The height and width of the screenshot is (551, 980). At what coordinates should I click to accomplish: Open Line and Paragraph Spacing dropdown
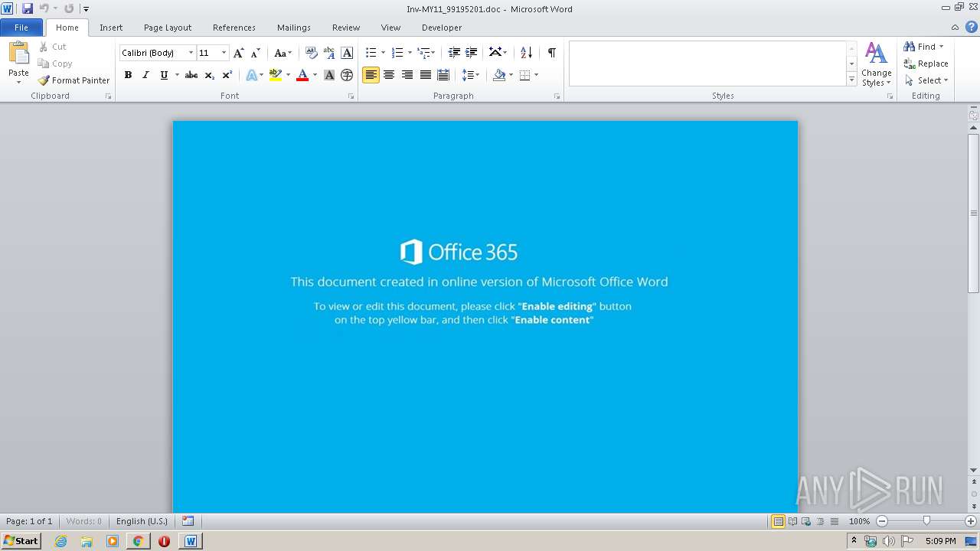470,75
